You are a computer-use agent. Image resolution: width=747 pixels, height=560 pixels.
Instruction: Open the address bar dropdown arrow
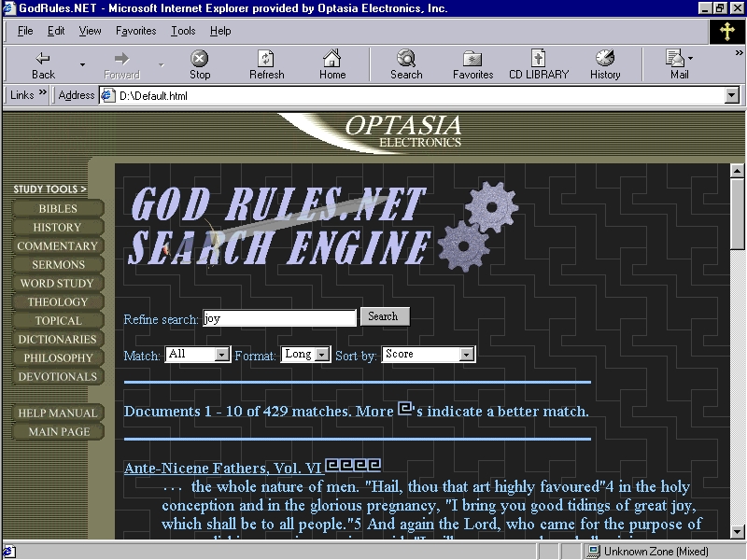coord(731,95)
